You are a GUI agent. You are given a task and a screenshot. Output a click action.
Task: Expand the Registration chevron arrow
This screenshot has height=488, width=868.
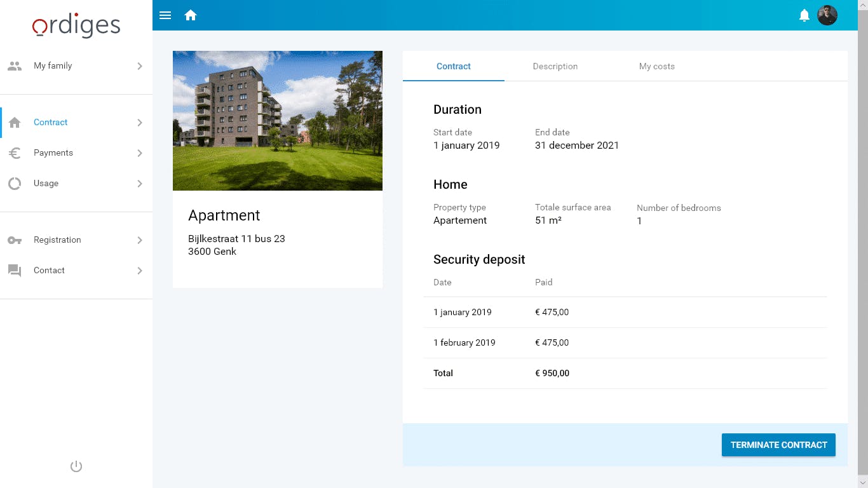140,240
